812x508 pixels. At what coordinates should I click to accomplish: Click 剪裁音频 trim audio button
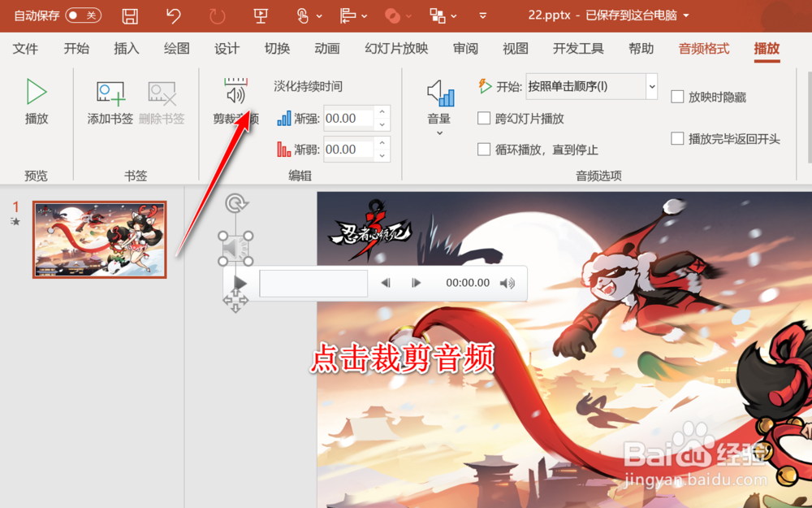[236, 102]
